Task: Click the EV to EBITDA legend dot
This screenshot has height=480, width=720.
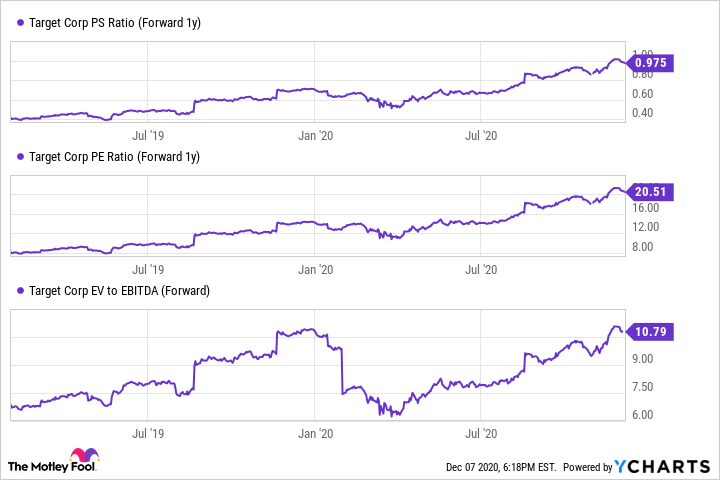Action: 20,291
